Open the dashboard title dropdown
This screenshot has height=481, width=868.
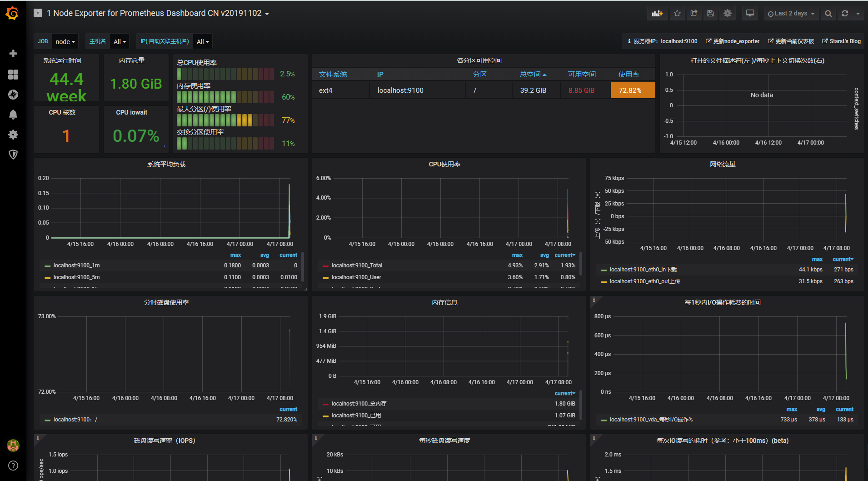(158, 13)
